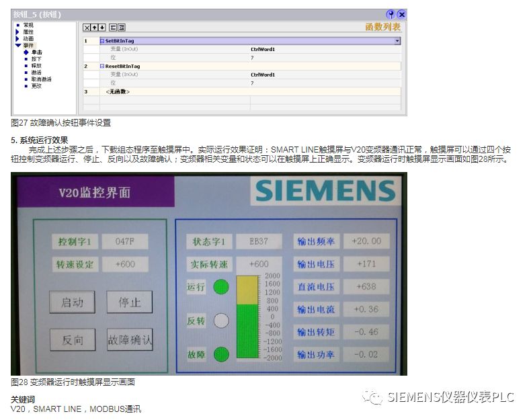Click the expand all functions toolbar icon
The width and height of the screenshot is (531, 420).
tap(121, 28)
